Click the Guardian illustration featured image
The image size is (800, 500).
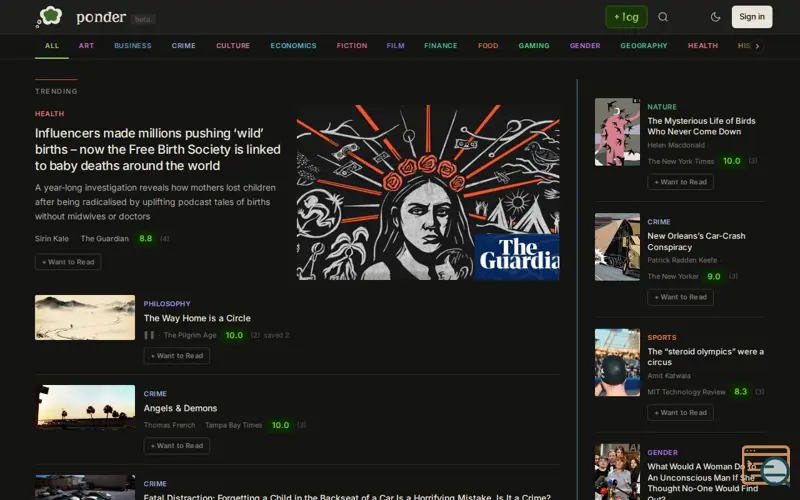[428, 192]
